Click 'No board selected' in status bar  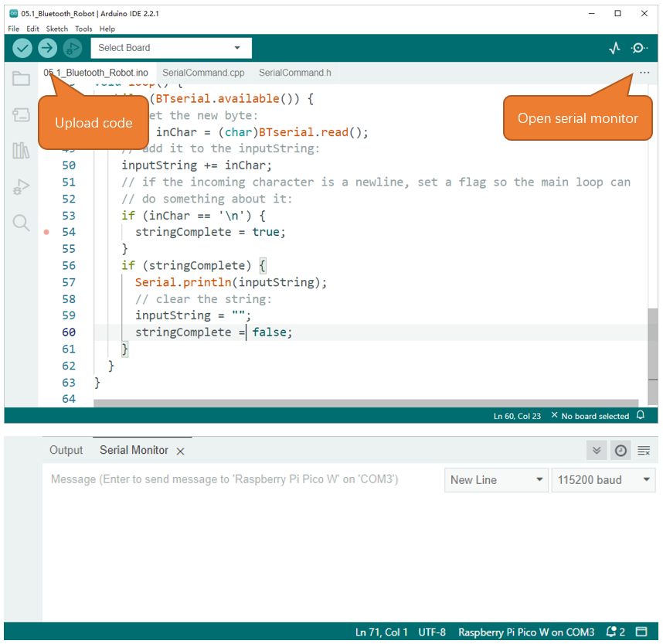[590, 416]
